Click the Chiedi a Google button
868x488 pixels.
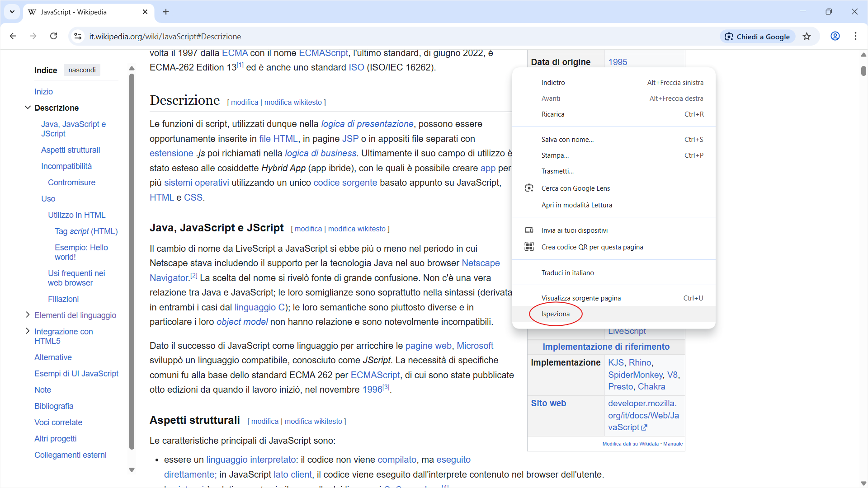(757, 37)
